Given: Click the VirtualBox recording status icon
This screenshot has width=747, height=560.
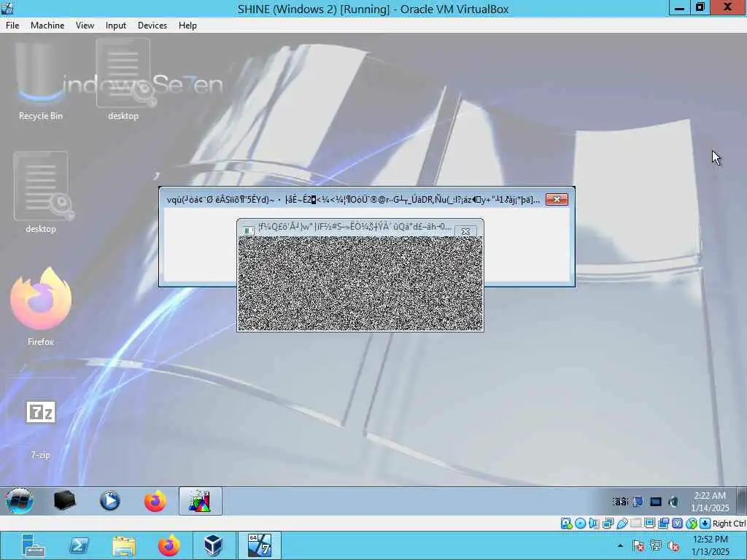Looking at the screenshot, I should (664, 524).
